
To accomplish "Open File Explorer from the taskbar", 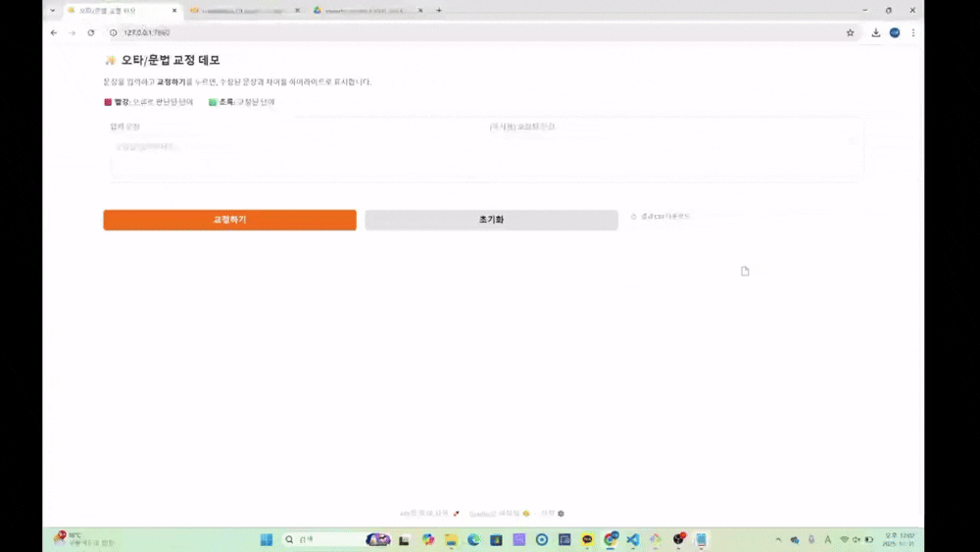I will [x=451, y=539].
